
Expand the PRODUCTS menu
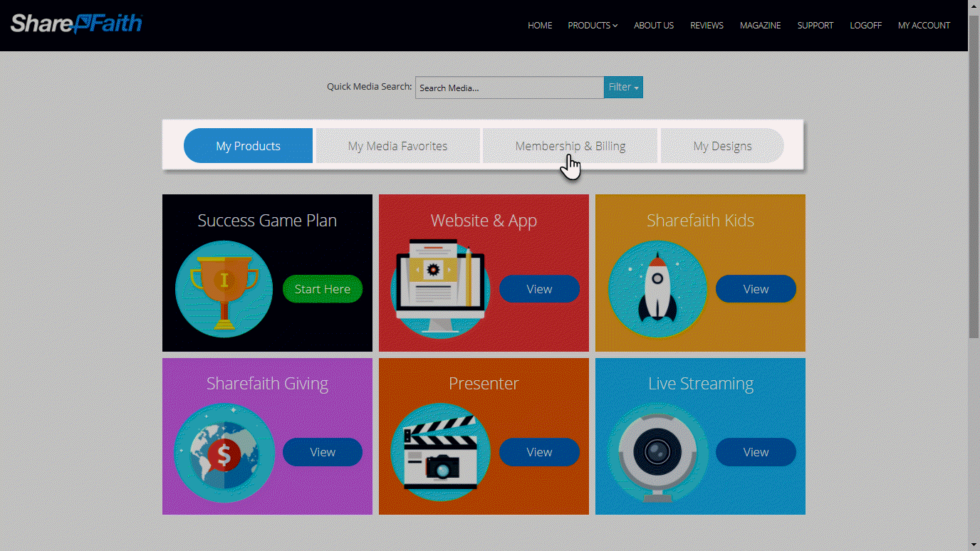point(593,26)
